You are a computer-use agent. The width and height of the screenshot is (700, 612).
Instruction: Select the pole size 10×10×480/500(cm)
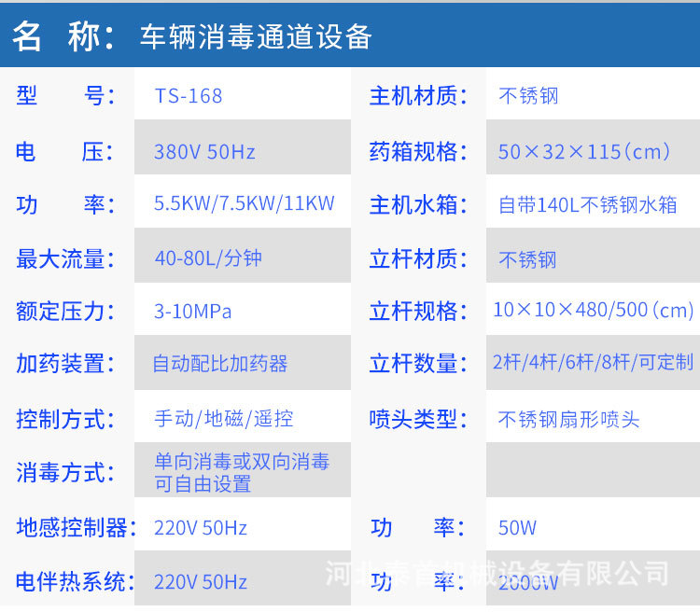point(593,311)
